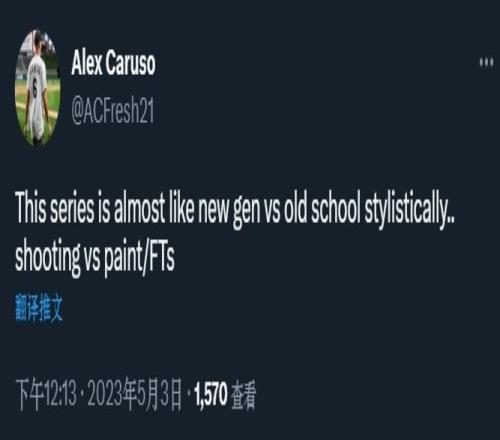Click the word 'series' in the tweet
Screen dimensions: 500x440
click(72, 210)
